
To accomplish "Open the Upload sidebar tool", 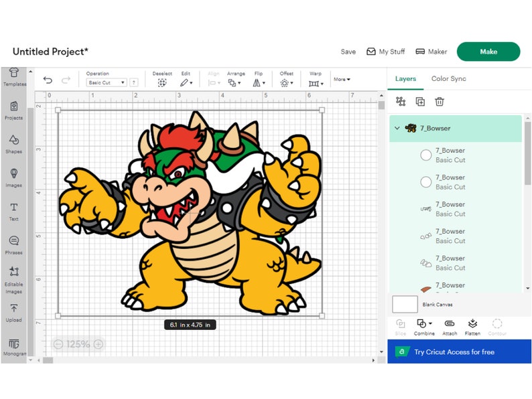I will [13, 313].
